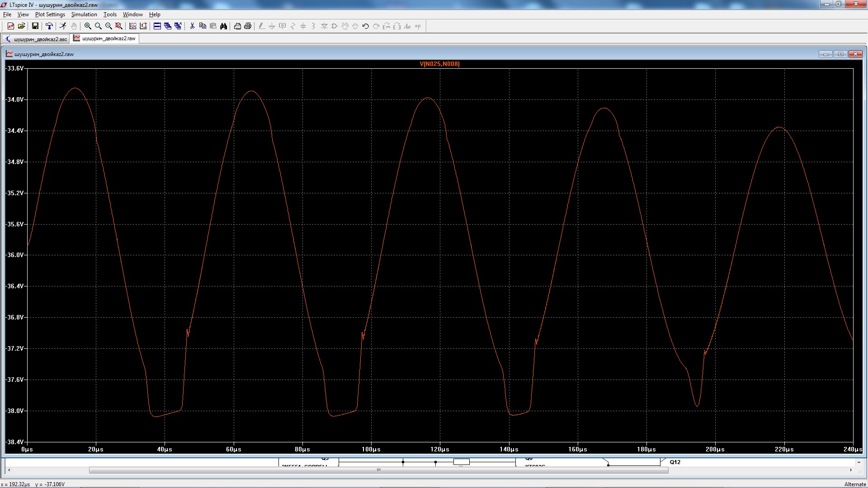Click the -33.6V axis label

click(14, 68)
